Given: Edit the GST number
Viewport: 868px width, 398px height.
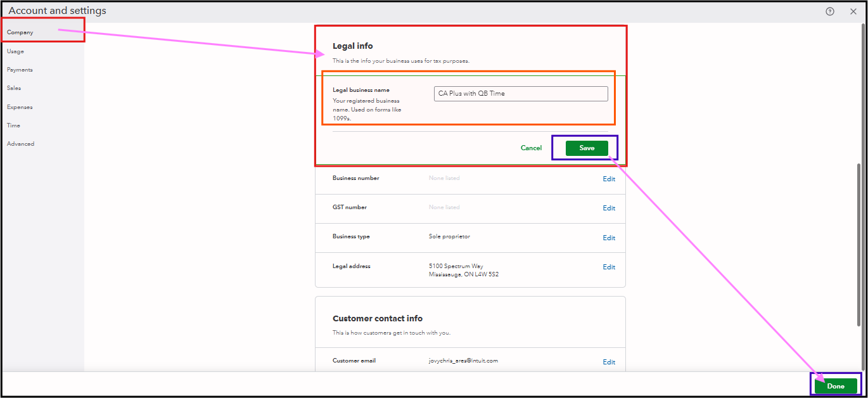Looking at the screenshot, I should click(609, 208).
